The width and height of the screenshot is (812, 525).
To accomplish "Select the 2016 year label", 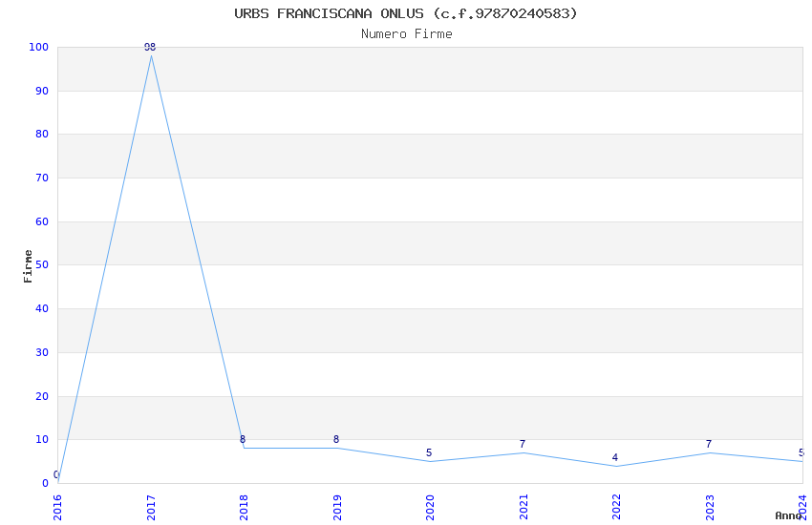I will click(x=57, y=508).
